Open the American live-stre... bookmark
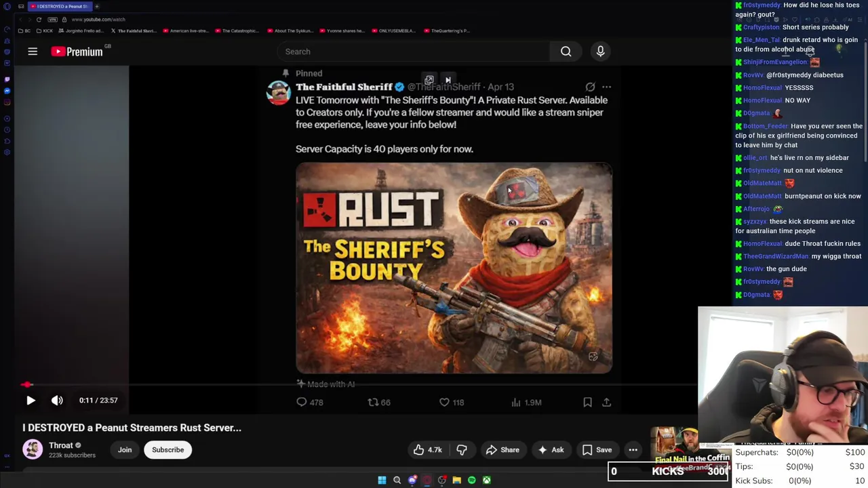This screenshot has width=868, height=488. tap(186, 30)
